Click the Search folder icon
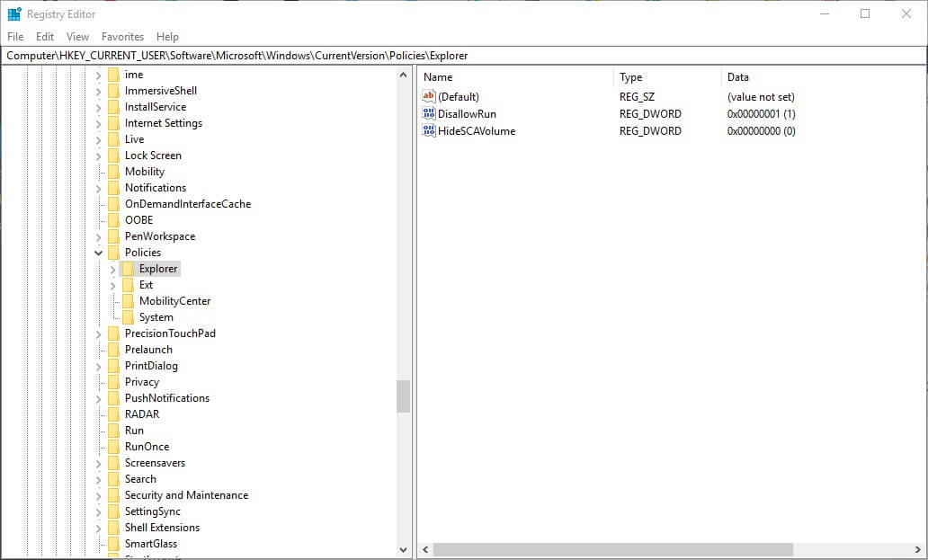 click(113, 479)
